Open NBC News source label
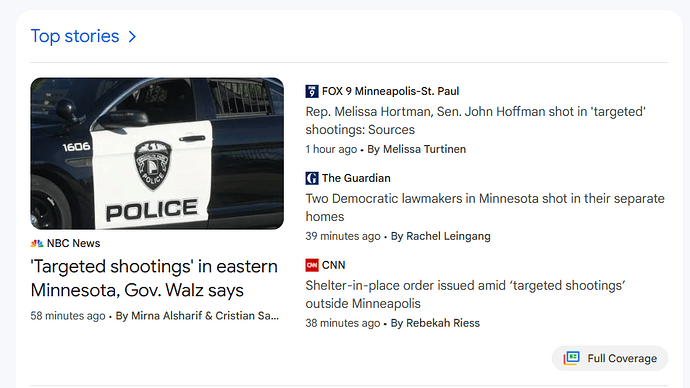 (73, 243)
